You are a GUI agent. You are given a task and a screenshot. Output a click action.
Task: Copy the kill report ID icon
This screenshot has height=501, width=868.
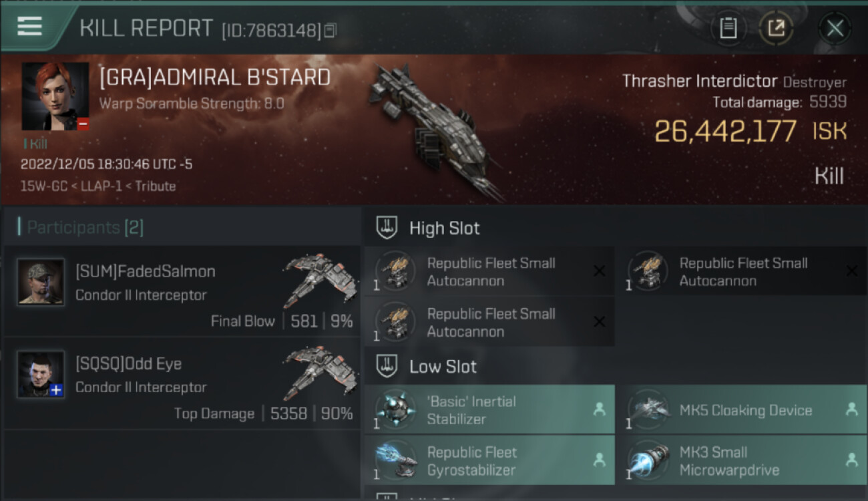[331, 31]
